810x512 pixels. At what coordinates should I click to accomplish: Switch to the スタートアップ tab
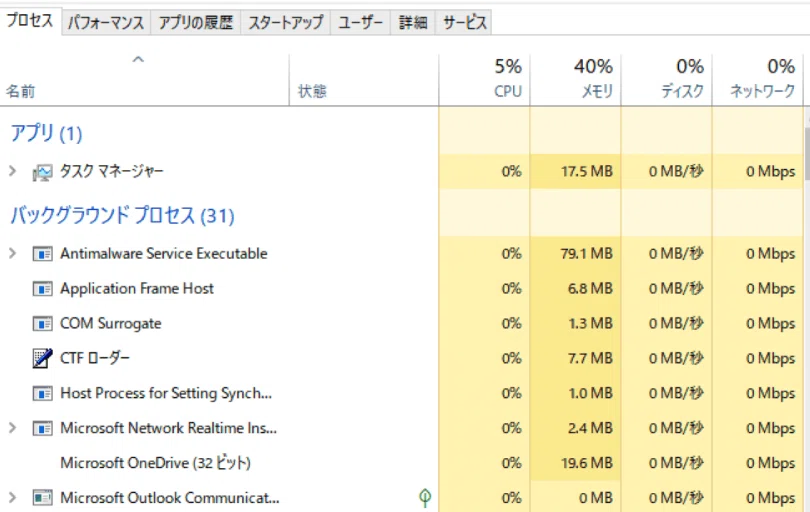click(x=285, y=23)
